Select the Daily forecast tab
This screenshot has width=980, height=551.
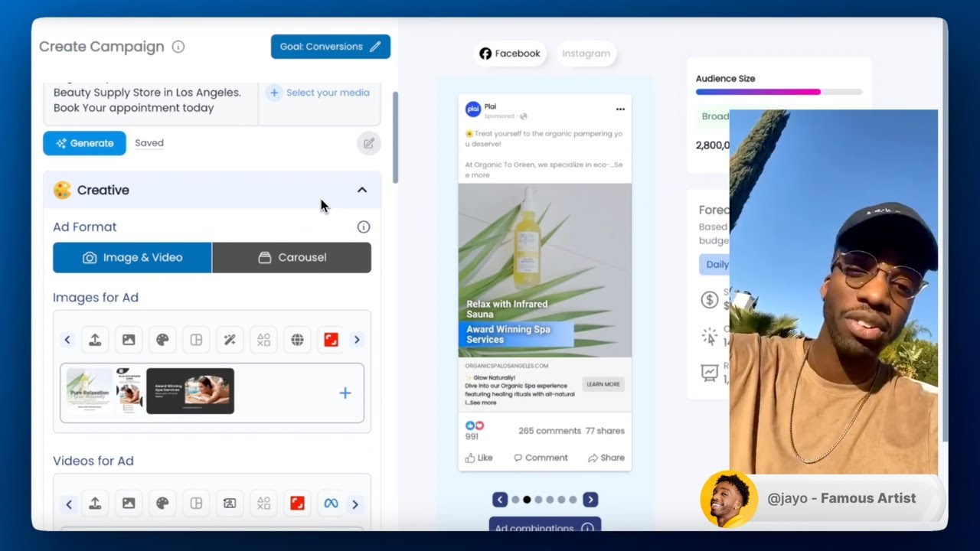(714, 264)
